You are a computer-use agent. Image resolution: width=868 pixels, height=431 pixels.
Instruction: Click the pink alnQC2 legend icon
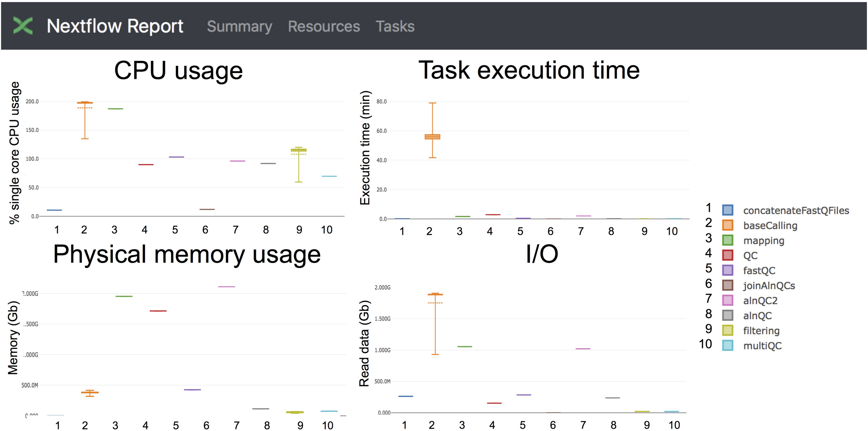point(727,300)
